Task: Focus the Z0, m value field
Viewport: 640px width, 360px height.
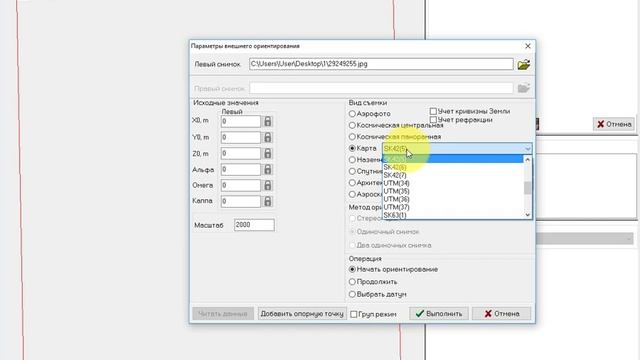Action: pyautogui.click(x=241, y=153)
